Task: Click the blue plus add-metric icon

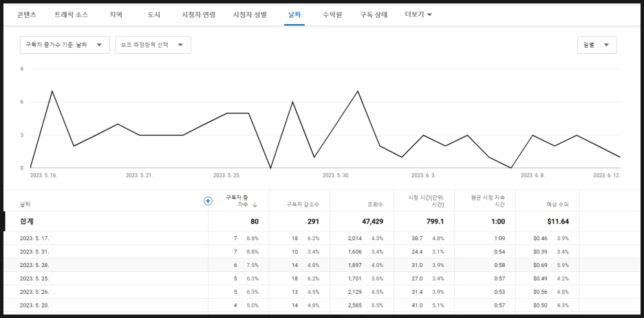Action: [208, 201]
